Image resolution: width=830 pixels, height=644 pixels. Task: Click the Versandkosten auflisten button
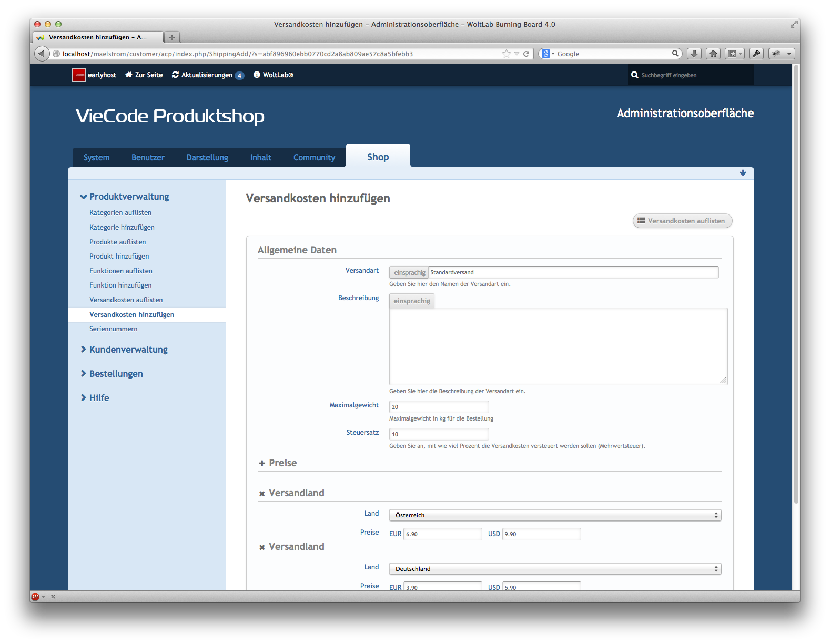[682, 221]
